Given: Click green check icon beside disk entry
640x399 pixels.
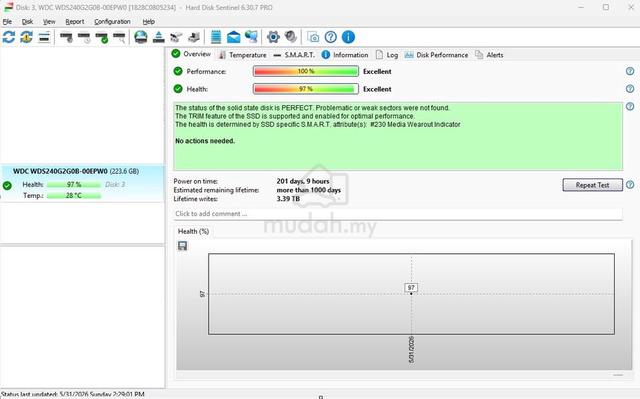Looking at the screenshot, I should pos(7,186).
